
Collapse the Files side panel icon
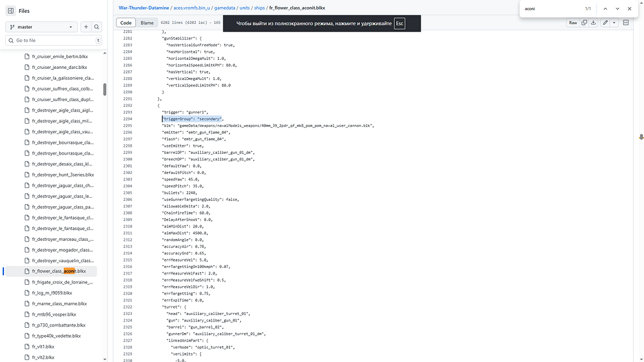point(11,11)
